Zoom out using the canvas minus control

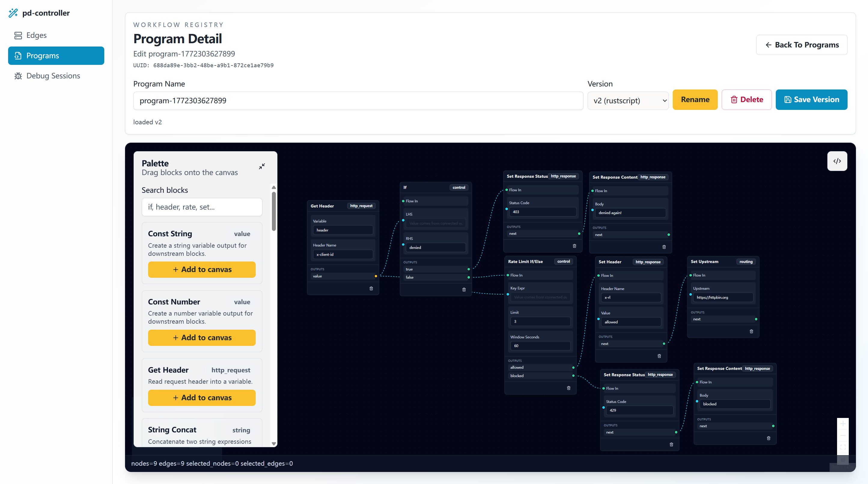[x=843, y=435]
